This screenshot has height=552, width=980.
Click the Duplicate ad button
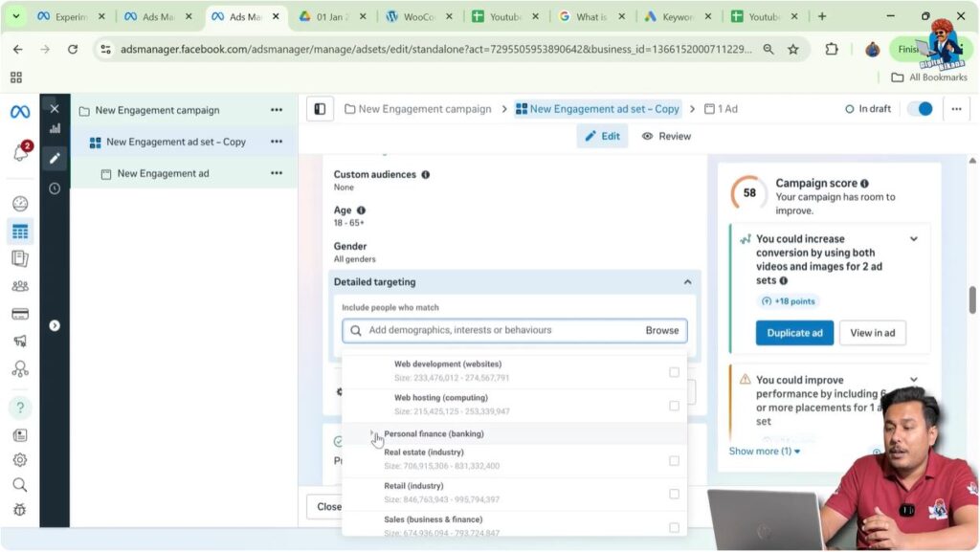pos(794,333)
